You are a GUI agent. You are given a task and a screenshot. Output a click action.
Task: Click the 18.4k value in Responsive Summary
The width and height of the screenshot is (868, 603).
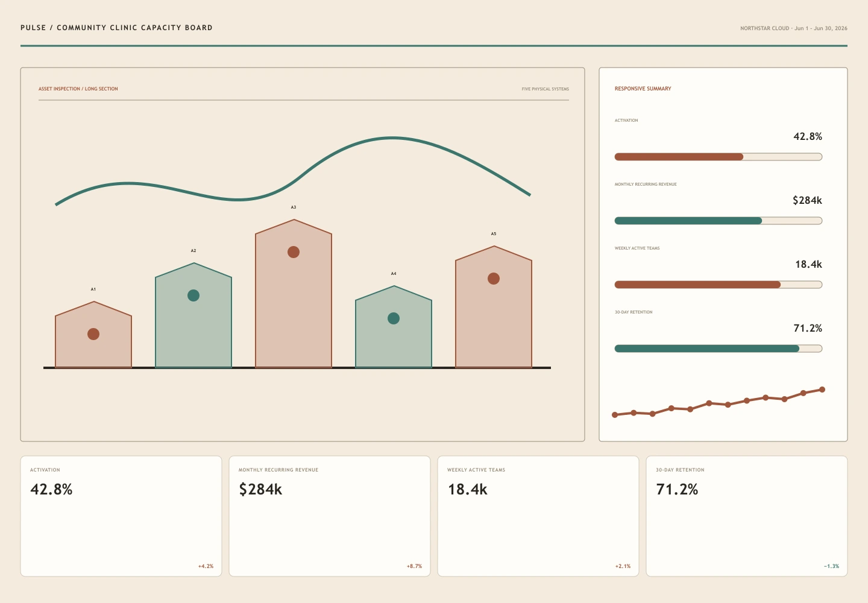pyautogui.click(x=808, y=264)
